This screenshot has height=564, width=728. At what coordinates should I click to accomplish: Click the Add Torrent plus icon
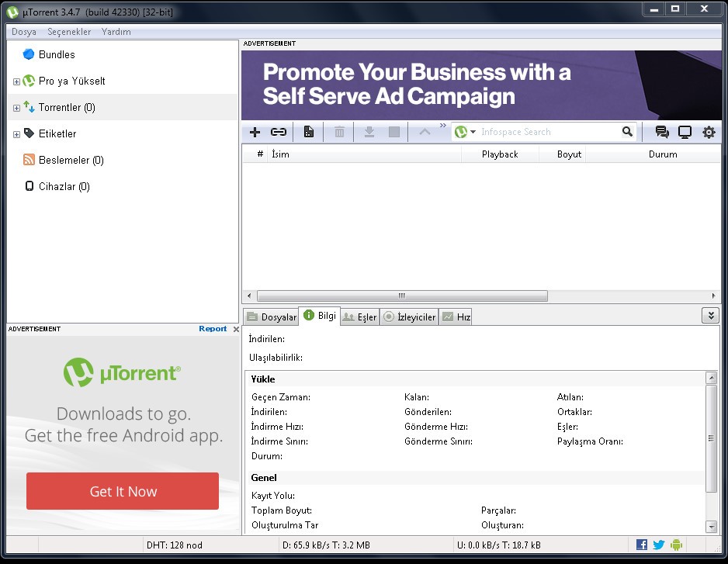click(255, 132)
